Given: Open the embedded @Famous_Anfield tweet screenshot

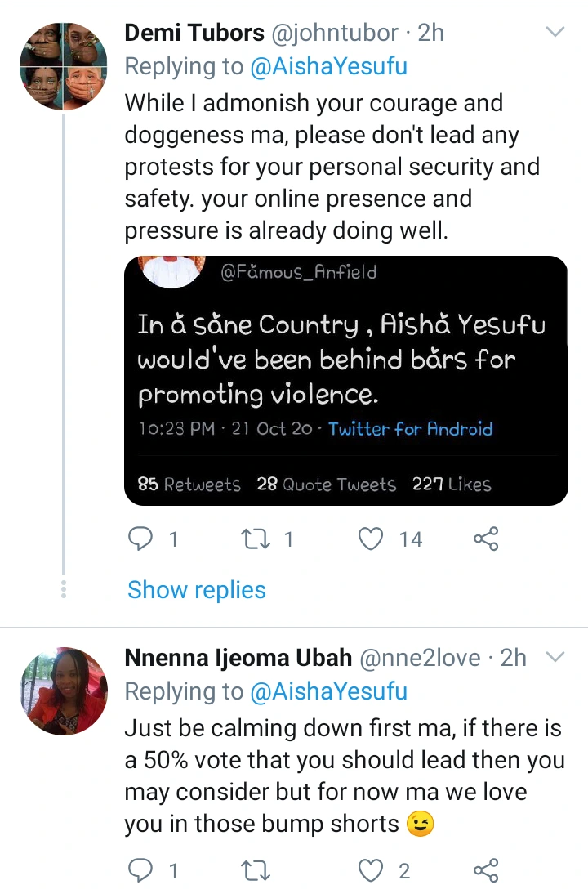Looking at the screenshot, I should [x=346, y=380].
